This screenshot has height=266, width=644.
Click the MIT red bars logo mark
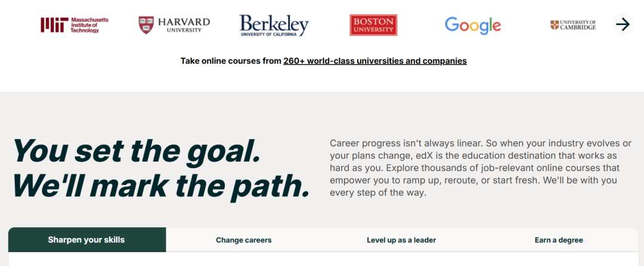pyautogui.click(x=54, y=25)
